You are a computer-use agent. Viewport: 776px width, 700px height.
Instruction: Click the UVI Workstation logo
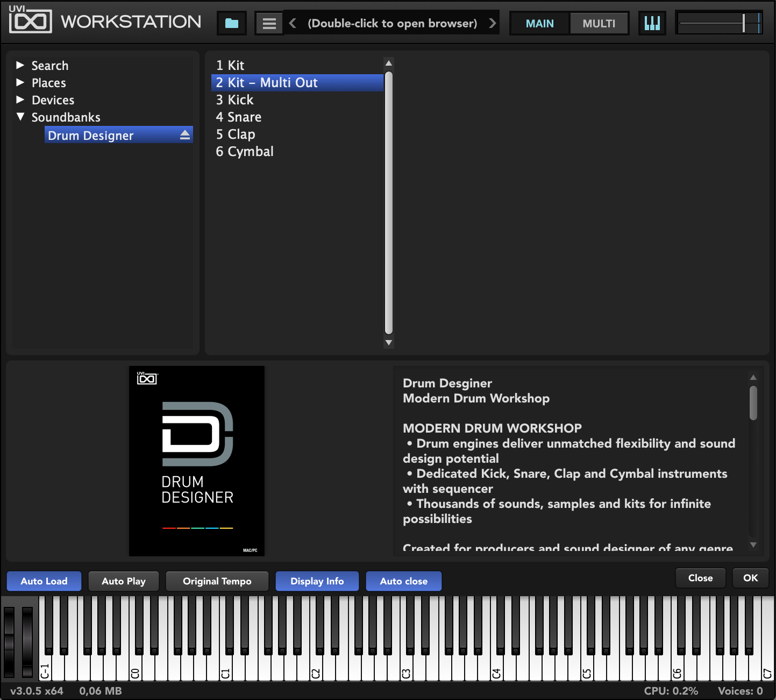[105, 21]
